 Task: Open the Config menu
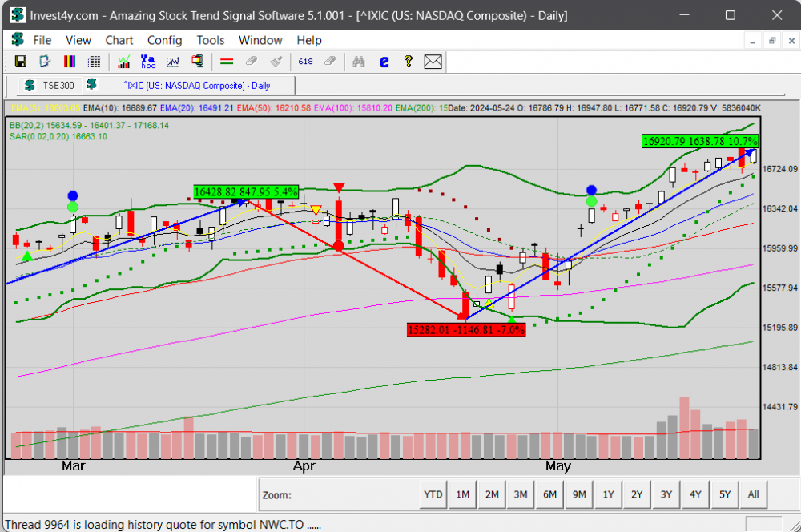tap(164, 40)
